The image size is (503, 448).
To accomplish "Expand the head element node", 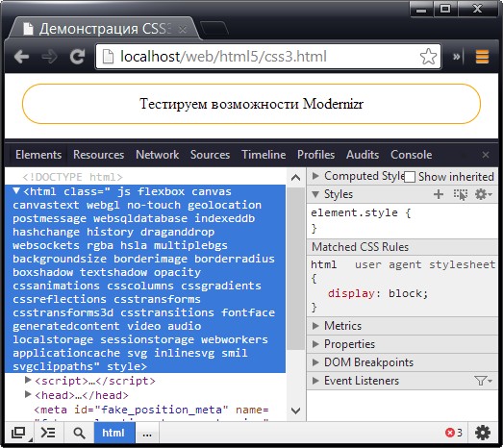I will coord(28,394).
